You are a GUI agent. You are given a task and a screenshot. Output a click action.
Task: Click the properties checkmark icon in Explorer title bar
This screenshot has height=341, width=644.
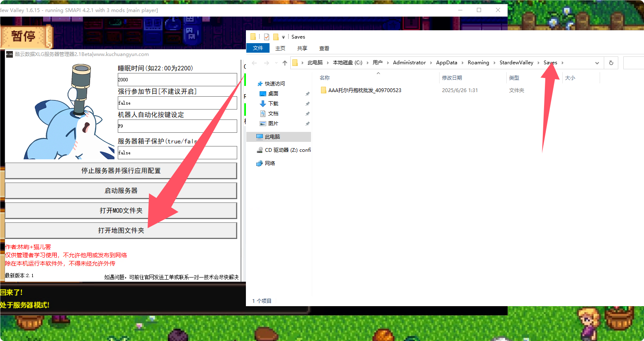pyautogui.click(x=267, y=37)
